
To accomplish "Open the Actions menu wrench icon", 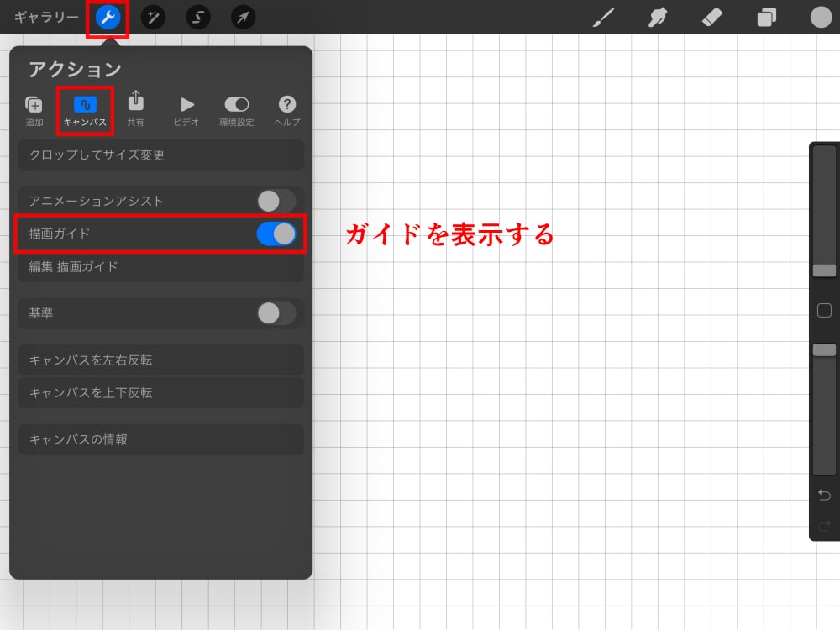I will coord(107,17).
